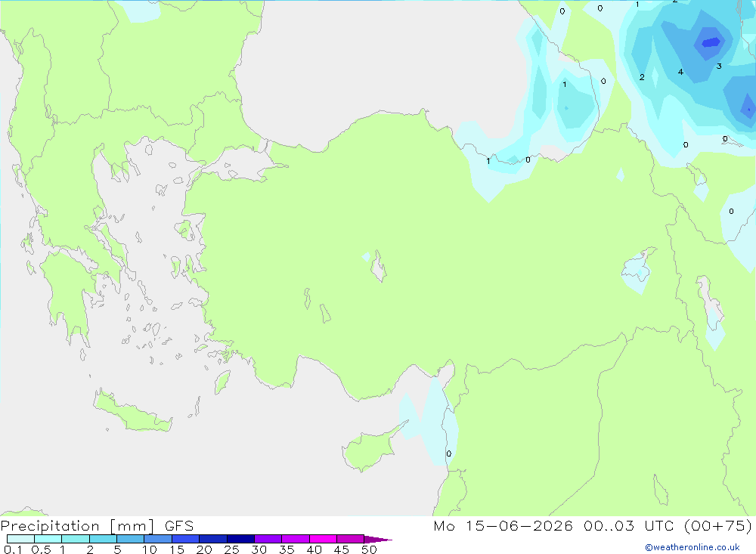Screen dimensions: 756x554
Task: Click the precipitation value '3' on map
Action: click(x=719, y=66)
